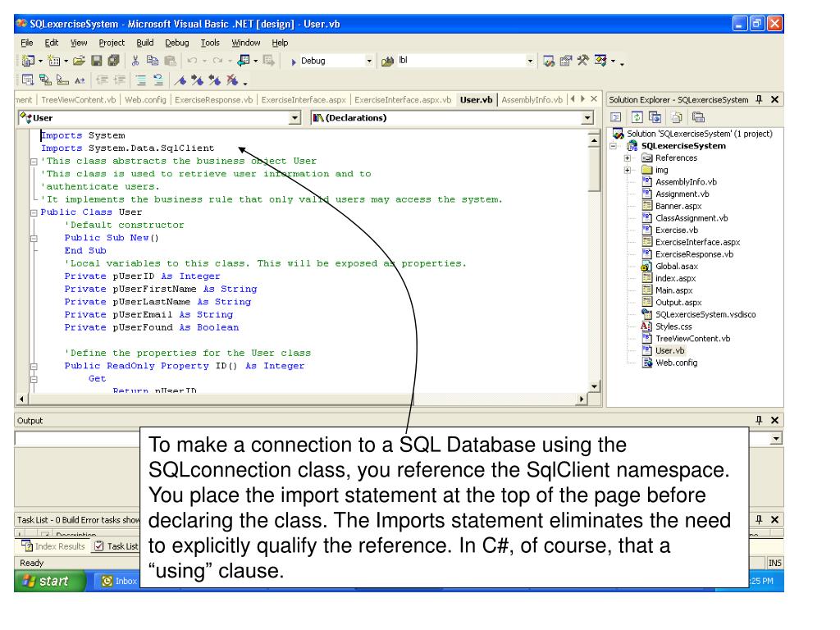840x630 pixels.
Task: Click Copy Project icon in Solution Explorer
Action: pos(655,117)
